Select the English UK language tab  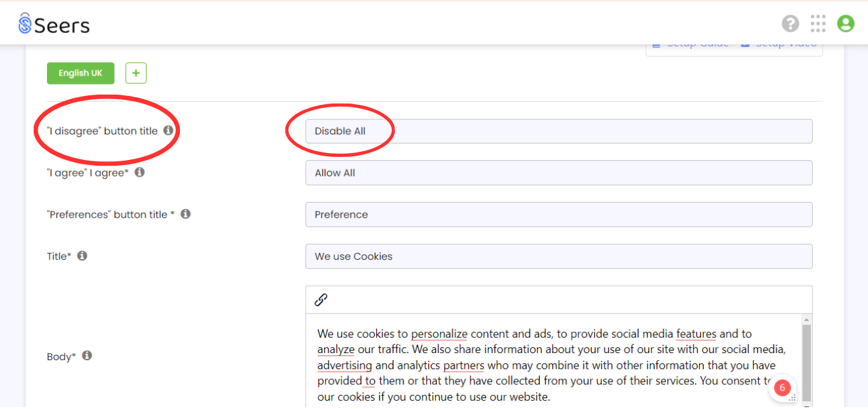[81, 73]
